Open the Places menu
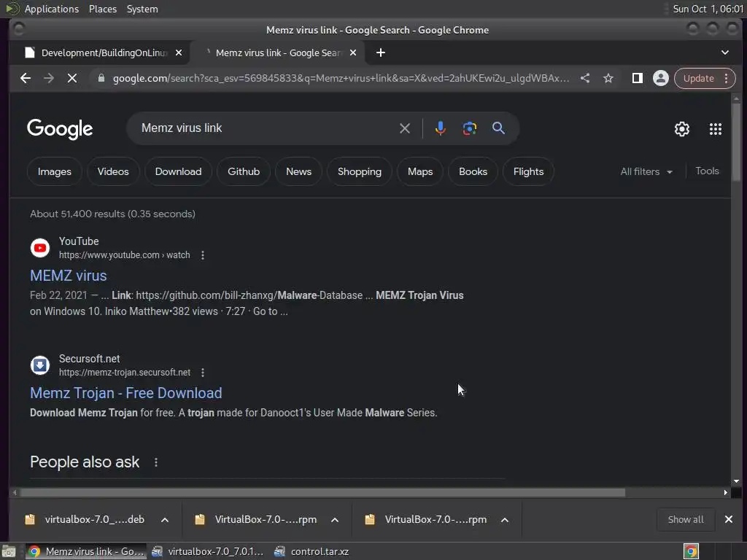 pyautogui.click(x=103, y=9)
